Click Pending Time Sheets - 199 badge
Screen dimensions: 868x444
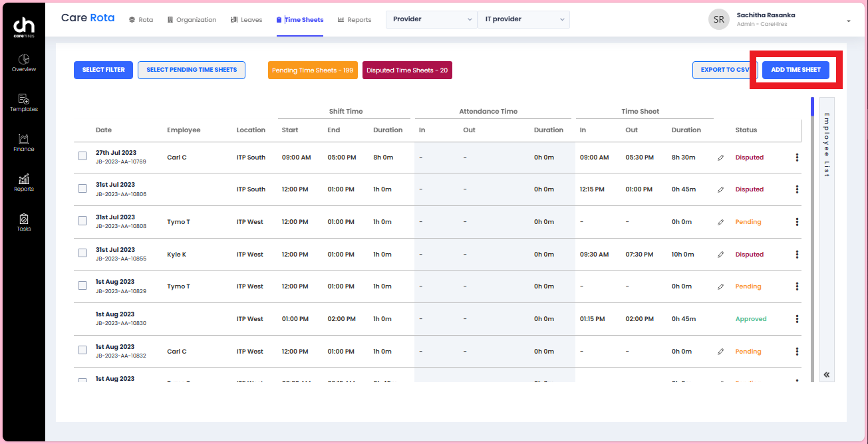click(x=313, y=70)
